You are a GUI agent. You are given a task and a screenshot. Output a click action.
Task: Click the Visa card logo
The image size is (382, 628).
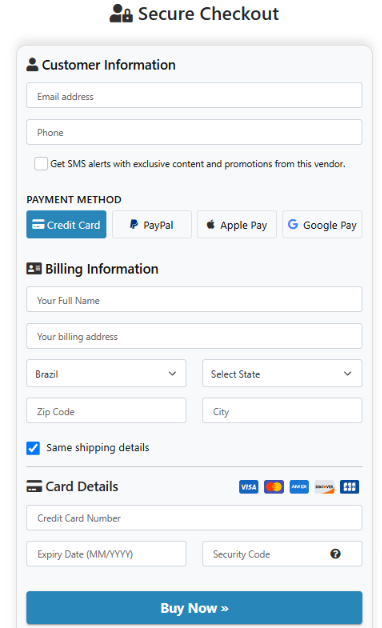249,487
